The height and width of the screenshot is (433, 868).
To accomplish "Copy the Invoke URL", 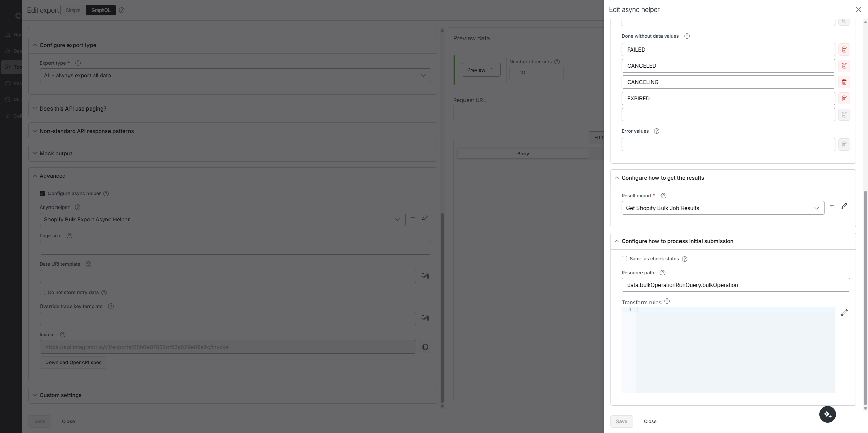I will pyautogui.click(x=425, y=347).
